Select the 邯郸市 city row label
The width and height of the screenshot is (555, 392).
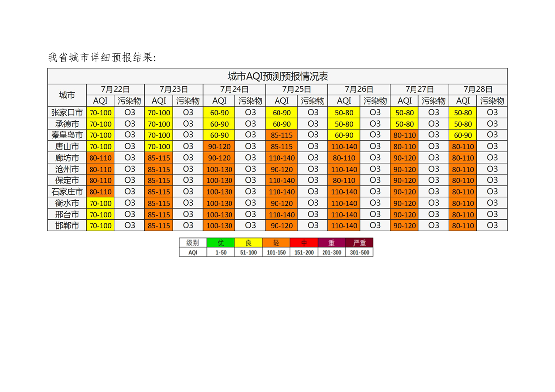pos(67,226)
